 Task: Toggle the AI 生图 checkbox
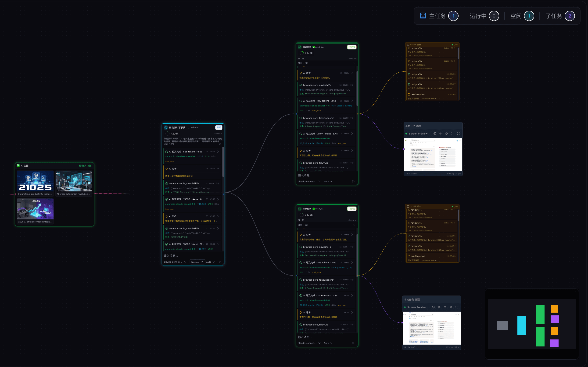[x=18, y=166]
